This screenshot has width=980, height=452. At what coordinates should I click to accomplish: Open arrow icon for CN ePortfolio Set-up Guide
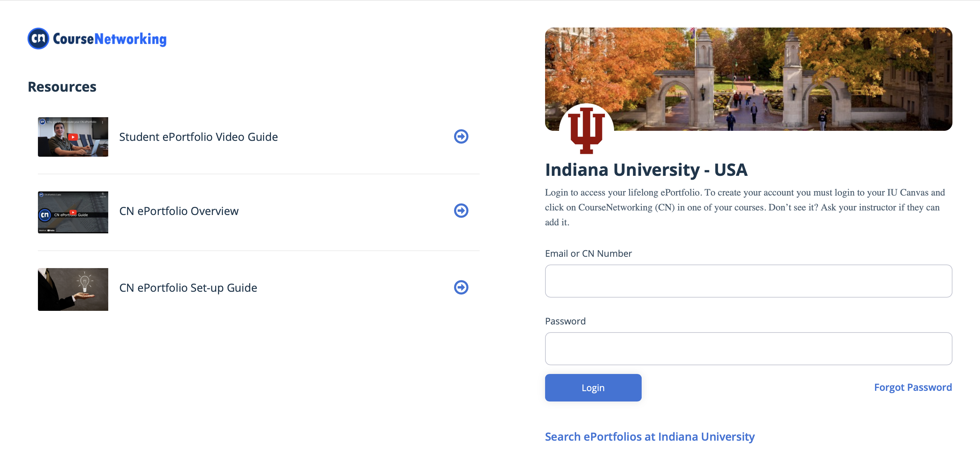click(x=461, y=288)
